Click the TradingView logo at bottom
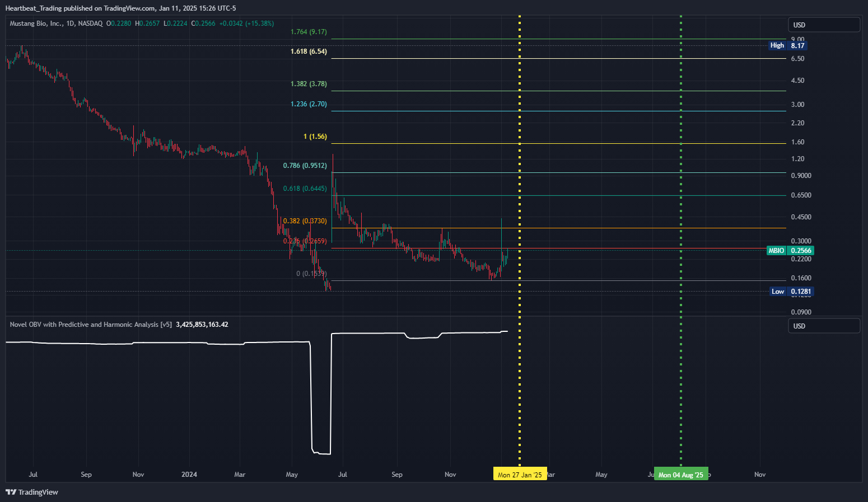The image size is (868, 502). [32, 492]
